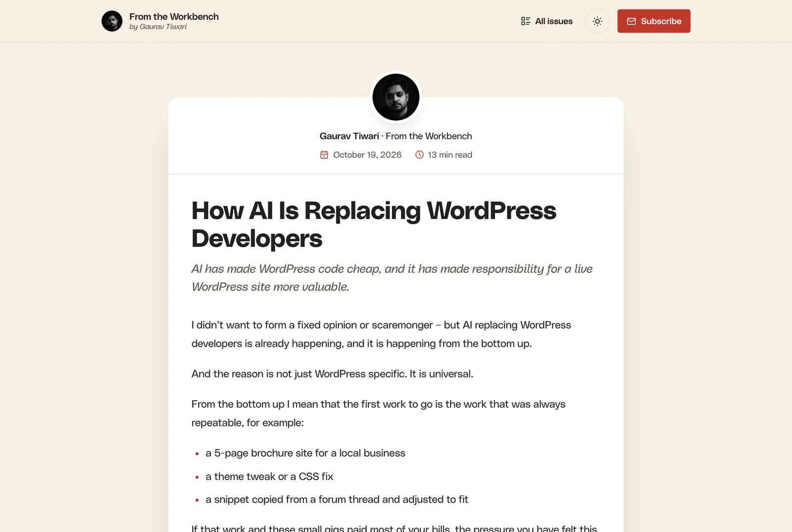Open the All issues page

[546, 21]
